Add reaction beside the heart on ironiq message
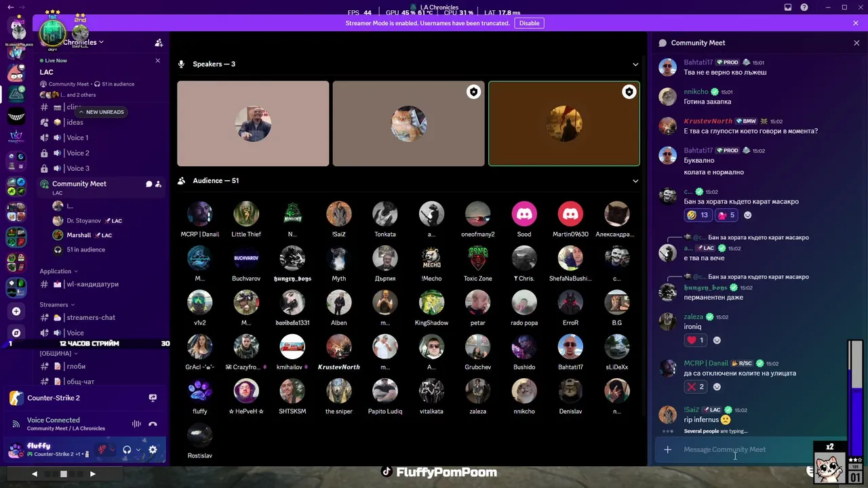The width and height of the screenshot is (868, 488). pos(717,340)
